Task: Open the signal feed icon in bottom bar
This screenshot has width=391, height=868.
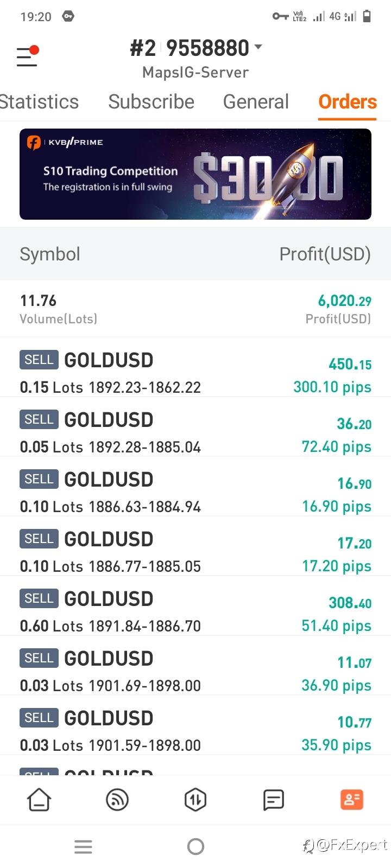Action: [x=117, y=800]
